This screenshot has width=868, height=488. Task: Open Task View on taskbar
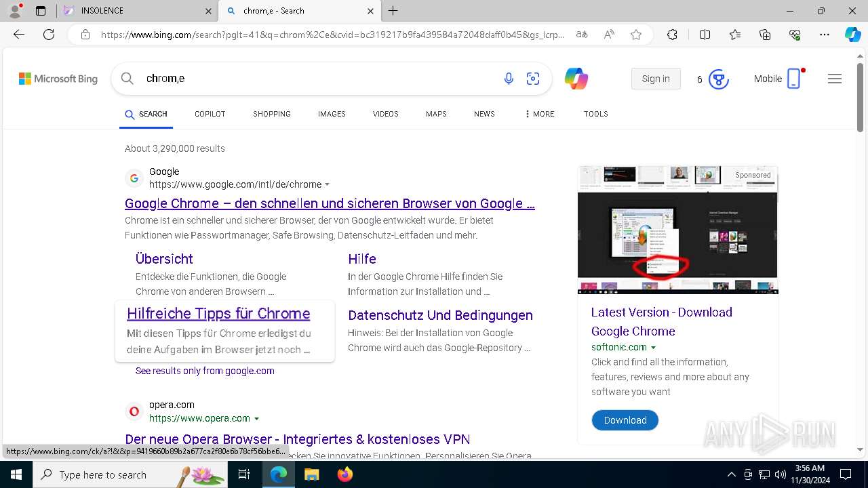tap(245, 474)
